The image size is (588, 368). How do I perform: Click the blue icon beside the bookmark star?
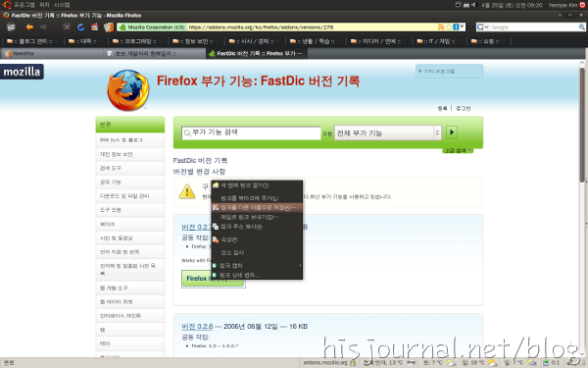tap(456, 27)
